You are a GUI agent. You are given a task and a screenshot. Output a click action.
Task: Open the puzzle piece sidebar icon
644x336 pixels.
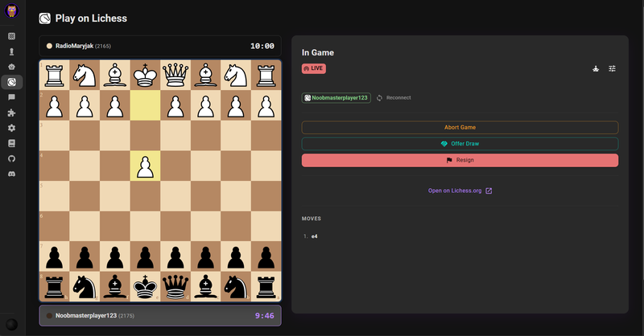[x=11, y=113]
